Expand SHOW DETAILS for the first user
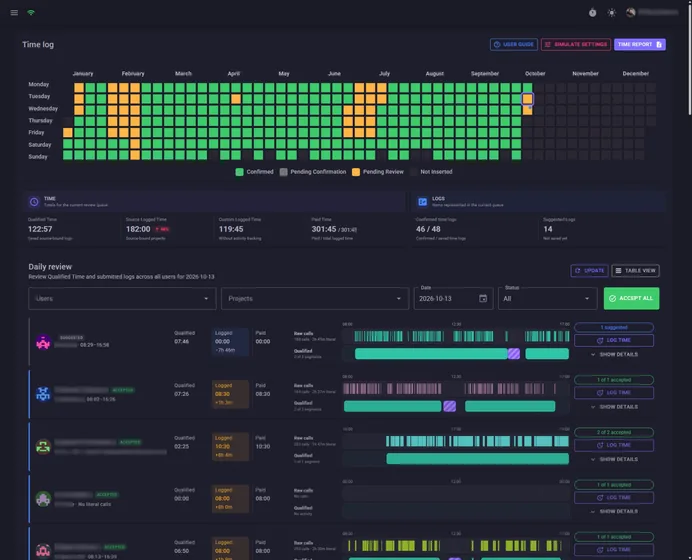The height and width of the screenshot is (560, 692). tap(614, 354)
